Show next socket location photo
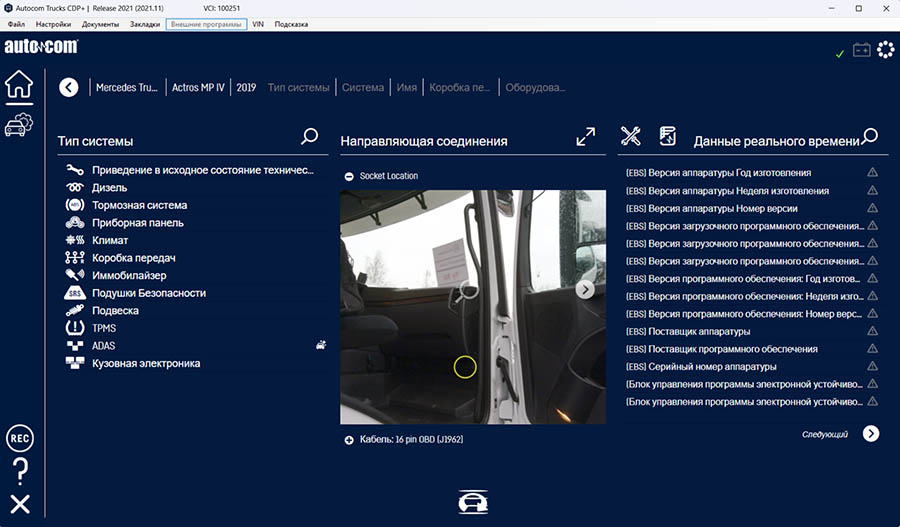Image resolution: width=900 pixels, height=527 pixels. coord(586,289)
